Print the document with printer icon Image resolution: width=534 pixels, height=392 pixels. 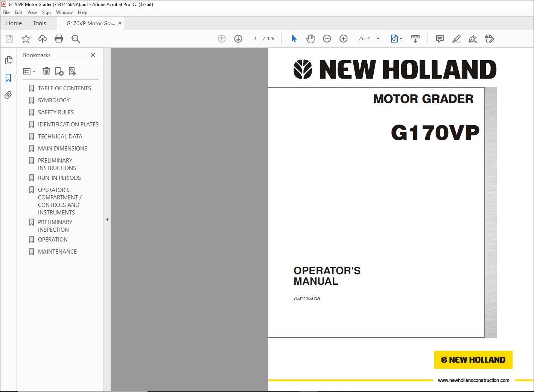click(59, 39)
